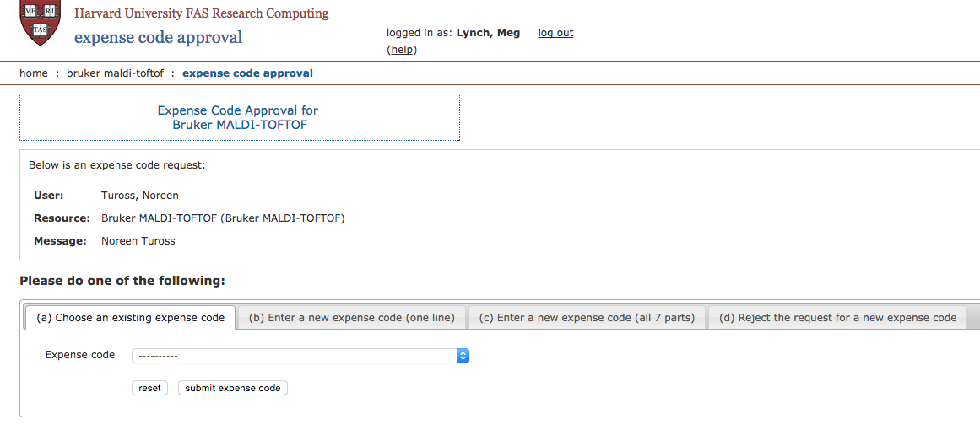Click the Message text Noreen Tuross
This screenshot has width=980, height=430.
click(138, 241)
